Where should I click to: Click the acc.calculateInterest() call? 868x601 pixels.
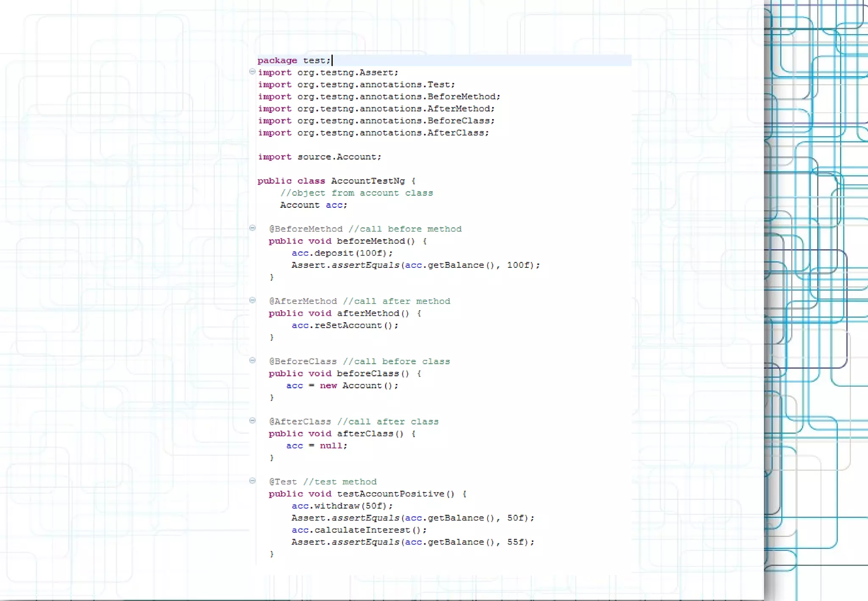pyautogui.click(x=359, y=530)
